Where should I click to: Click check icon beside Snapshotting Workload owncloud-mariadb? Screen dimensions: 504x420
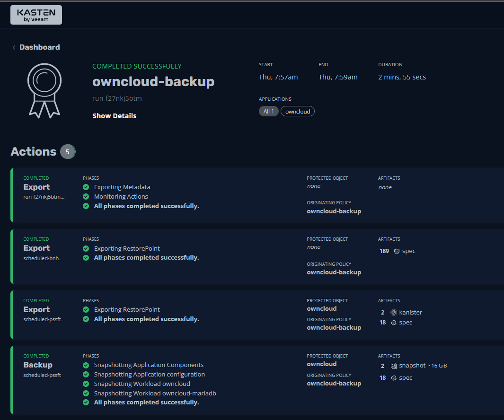tap(86, 394)
